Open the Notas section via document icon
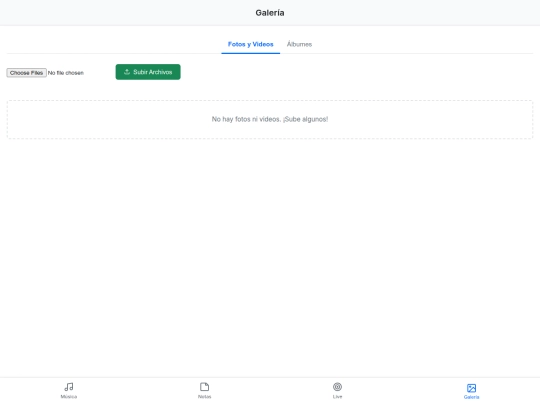540x405 pixels. 205,387
